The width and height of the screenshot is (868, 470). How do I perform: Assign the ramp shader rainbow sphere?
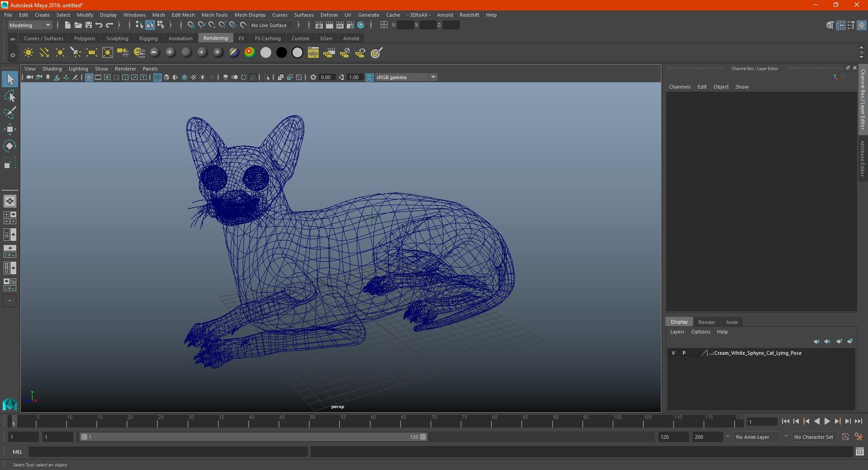point(250,53)
